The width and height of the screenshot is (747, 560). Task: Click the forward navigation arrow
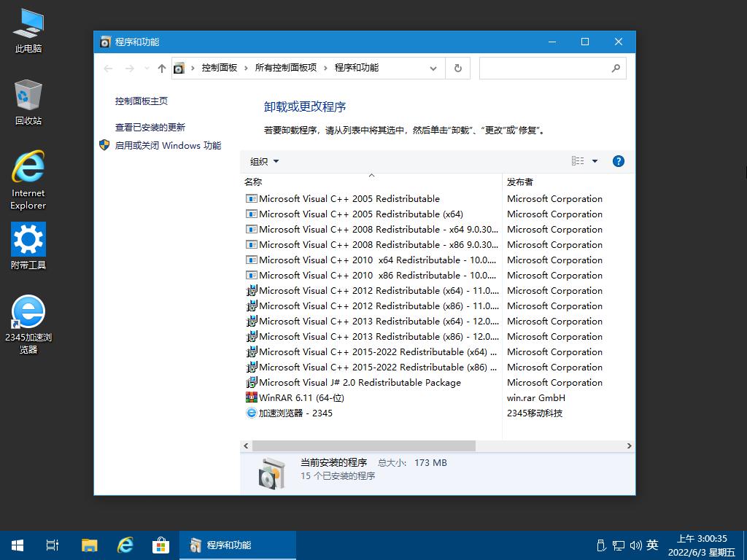(129, 69)
